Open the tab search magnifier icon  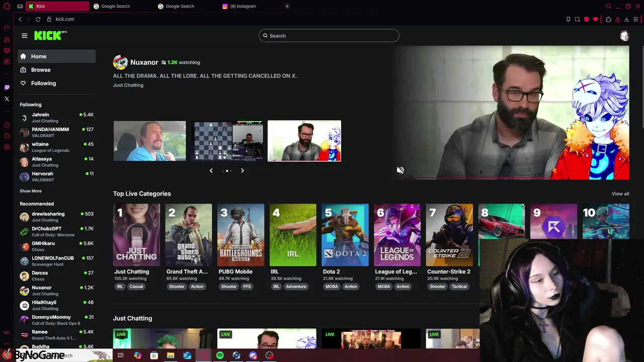click(x=608, y=6)
